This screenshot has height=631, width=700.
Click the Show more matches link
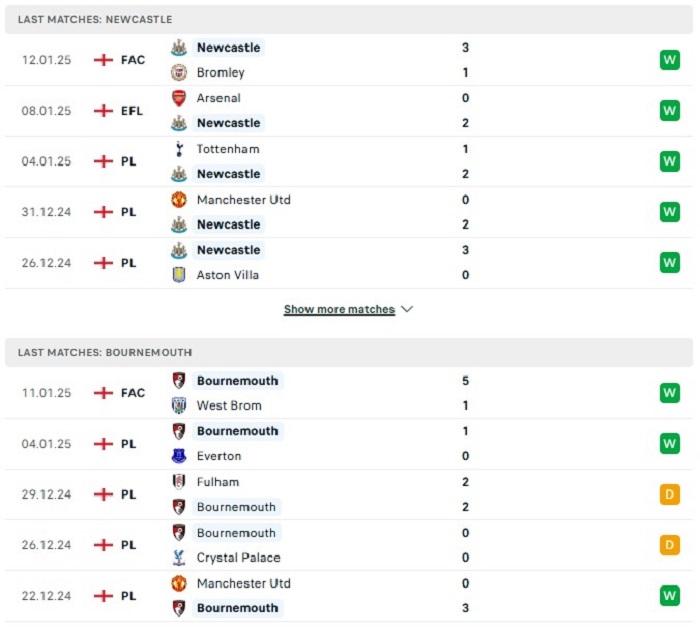[339, 309]
